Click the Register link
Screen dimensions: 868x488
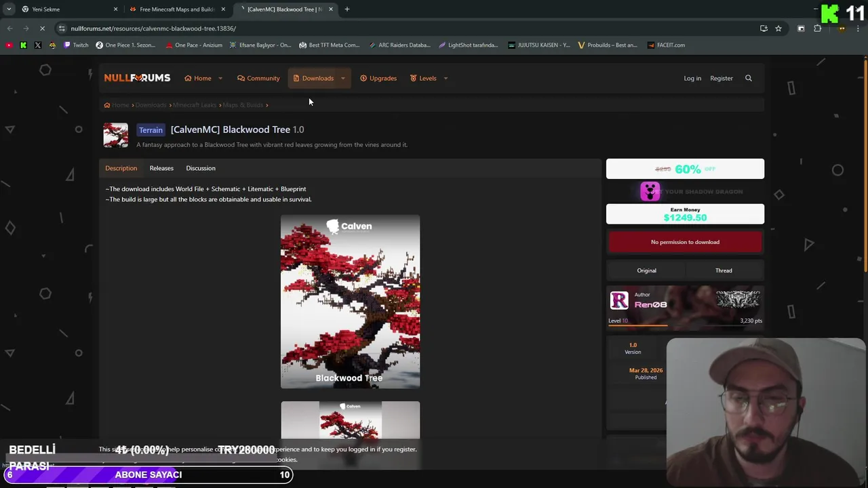point(722,78)
